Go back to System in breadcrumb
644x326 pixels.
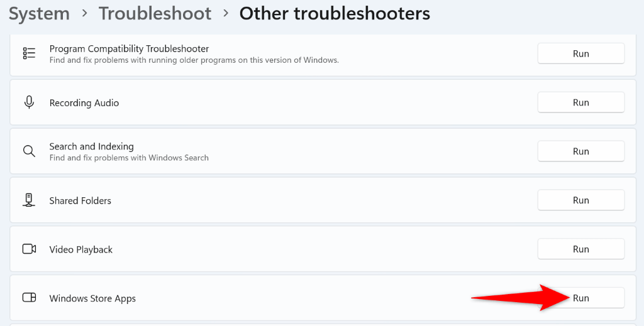[39, 14]
